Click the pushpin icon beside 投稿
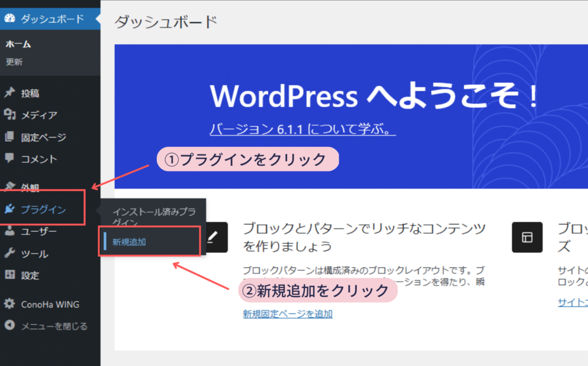 click(x=10, y=92)
